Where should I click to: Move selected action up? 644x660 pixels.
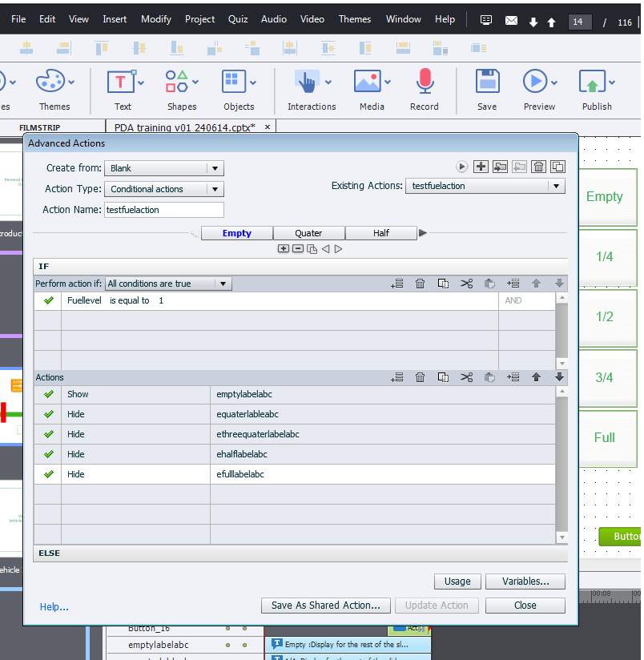(x=536, y=377)
